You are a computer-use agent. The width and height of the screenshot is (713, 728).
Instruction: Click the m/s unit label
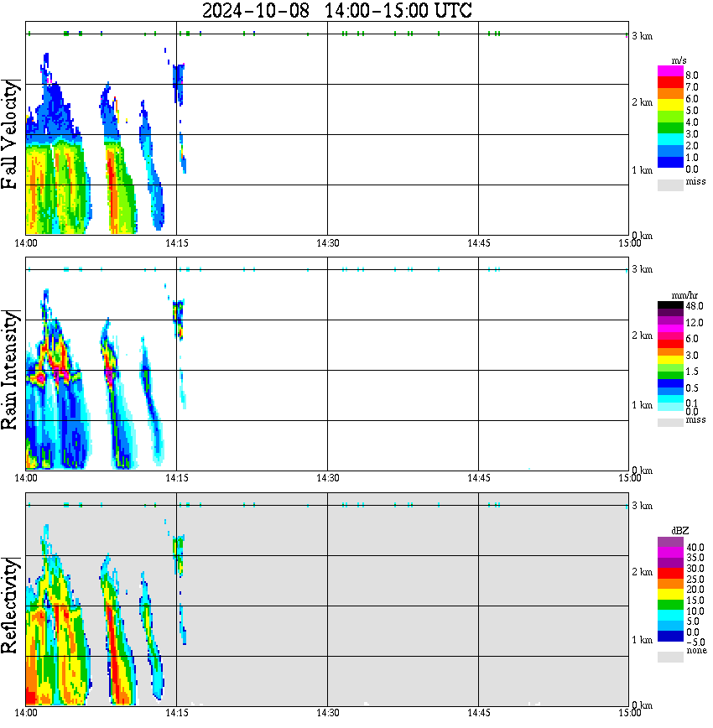[x=679, y=60]
